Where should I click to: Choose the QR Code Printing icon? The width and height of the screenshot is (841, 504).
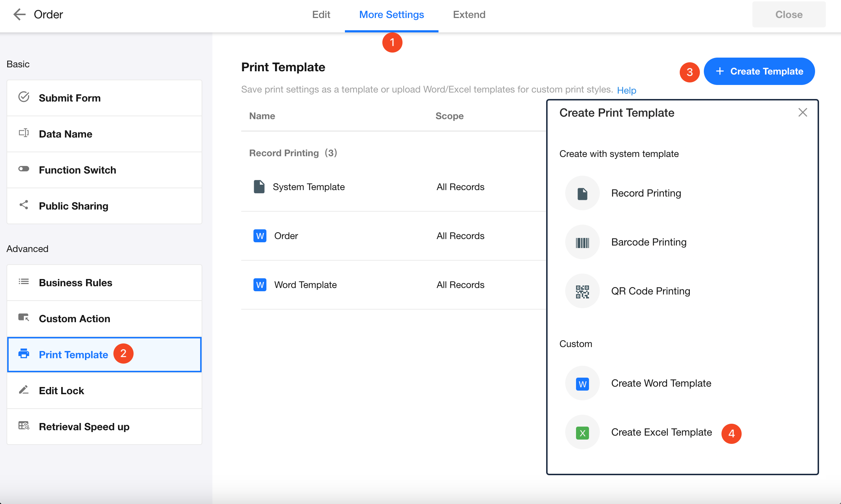(x=582, y=291)
